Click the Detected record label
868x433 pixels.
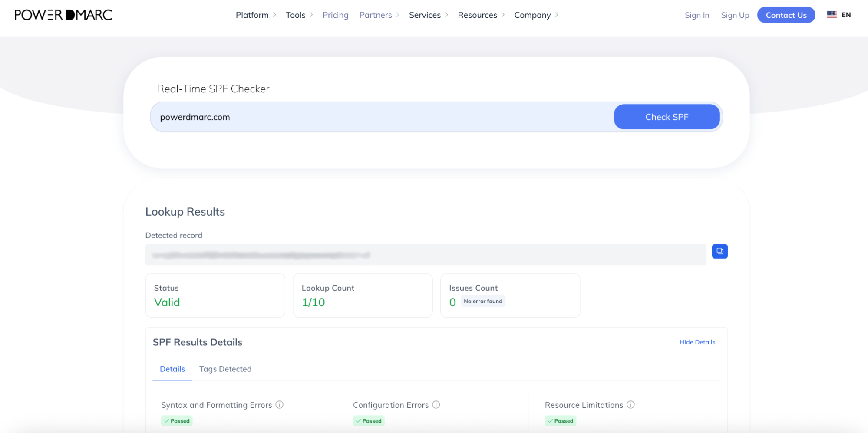[x=174, y=235]
